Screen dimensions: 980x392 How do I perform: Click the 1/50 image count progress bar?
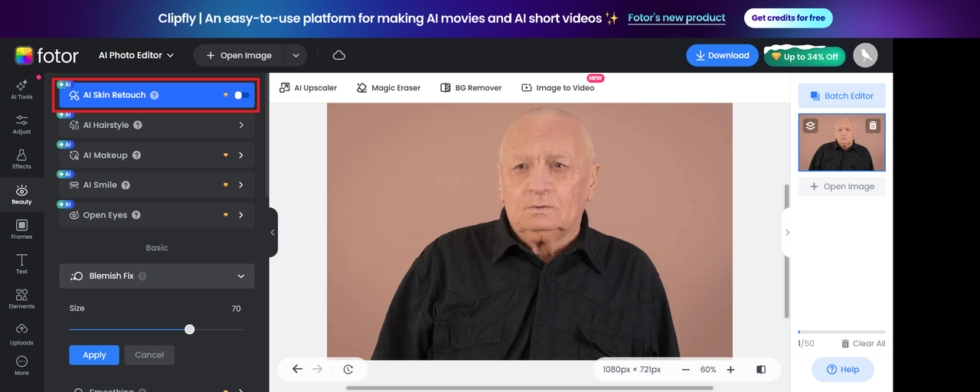pyautogui.click(x=841, y=332)
